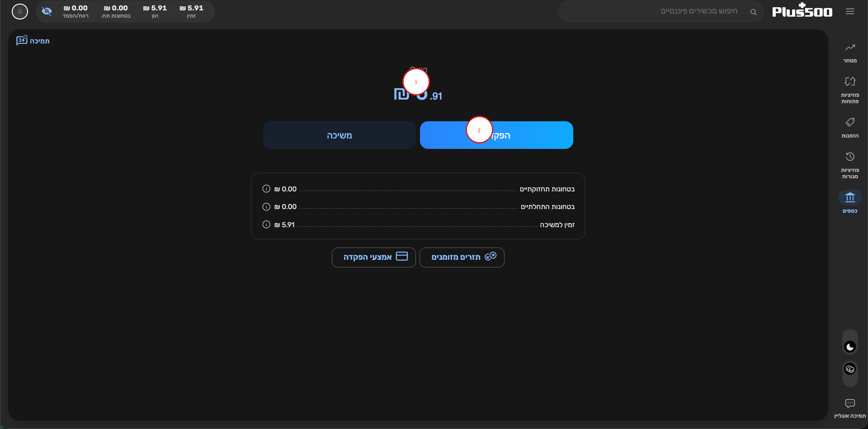
Task: Toggle balance visibility eye icon
Action: (47, 11)
